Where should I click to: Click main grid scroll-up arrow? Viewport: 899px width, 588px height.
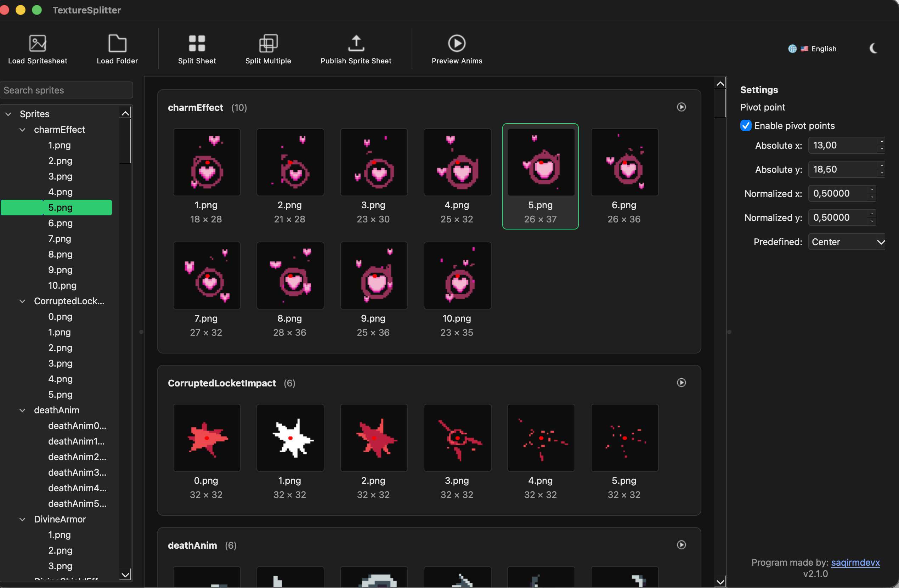(x=720, y=84)
